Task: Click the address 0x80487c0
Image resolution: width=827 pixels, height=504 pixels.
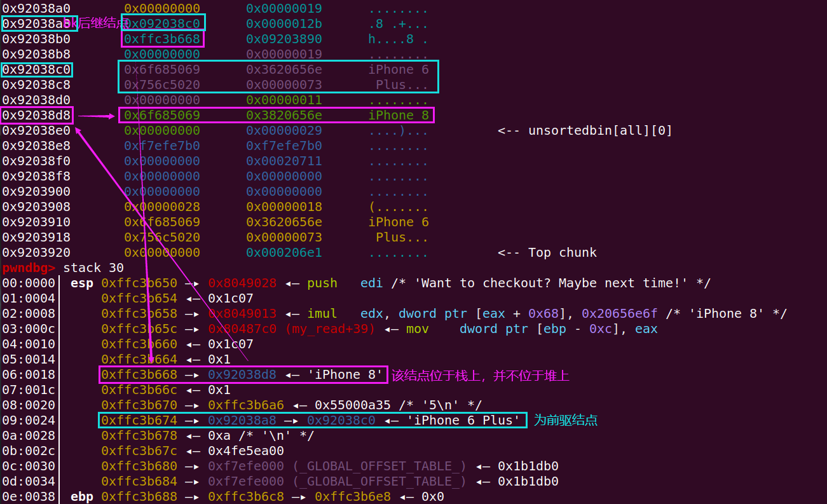Action: coord(242,329)
